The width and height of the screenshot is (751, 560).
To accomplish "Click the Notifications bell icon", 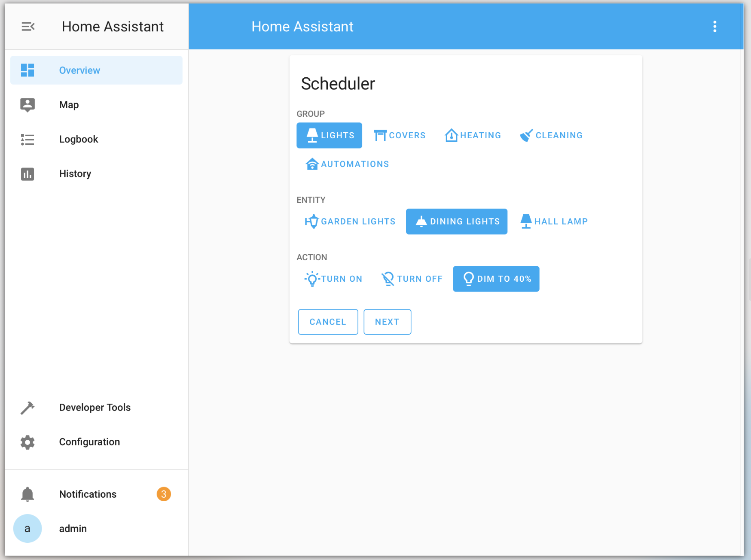I will (27, 494).
